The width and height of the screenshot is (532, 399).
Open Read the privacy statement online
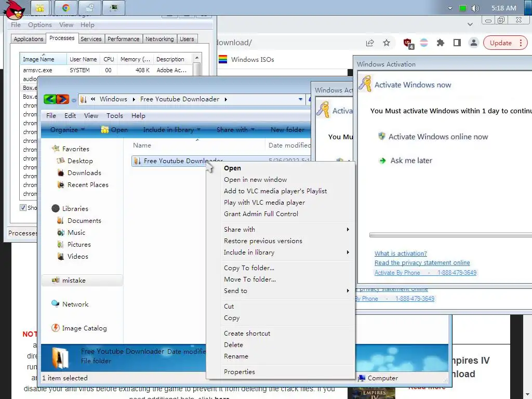[422, 262]
